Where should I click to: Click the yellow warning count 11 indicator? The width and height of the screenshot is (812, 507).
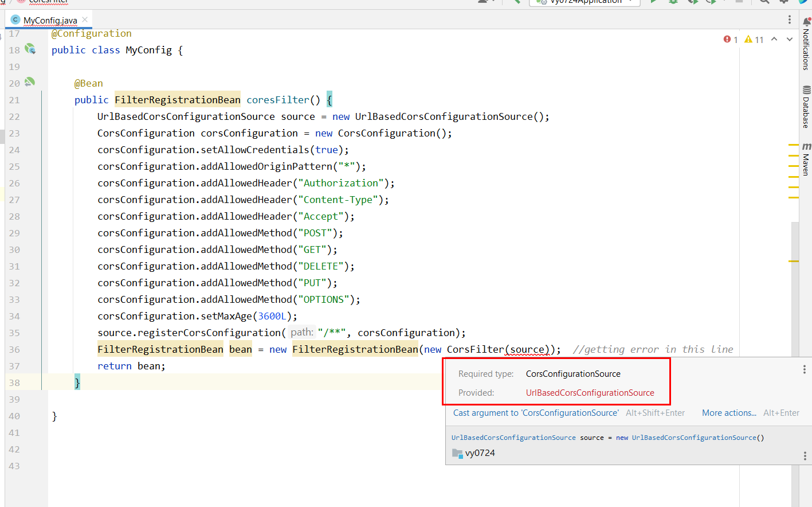pyautogui.click(x=754, y=40)
